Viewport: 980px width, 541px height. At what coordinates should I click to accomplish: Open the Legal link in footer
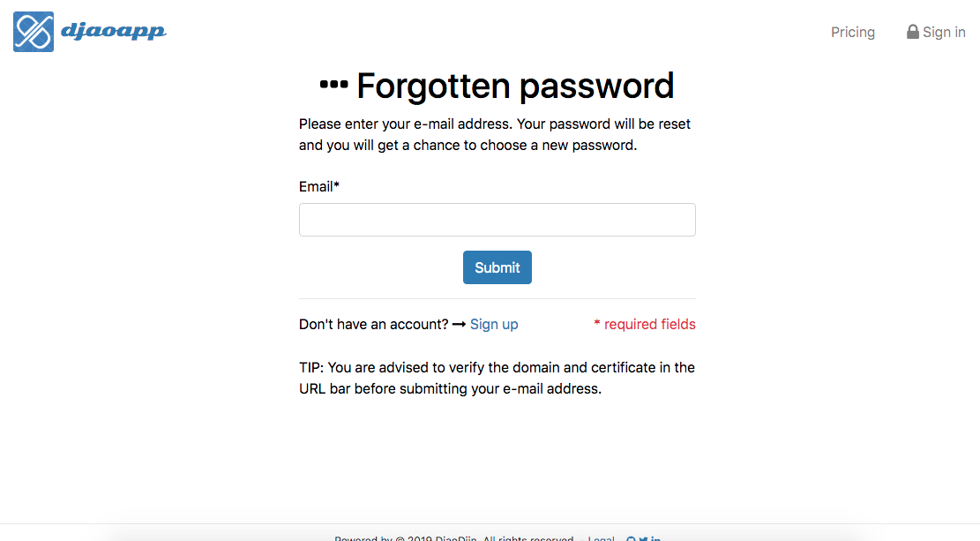point(601,537)
